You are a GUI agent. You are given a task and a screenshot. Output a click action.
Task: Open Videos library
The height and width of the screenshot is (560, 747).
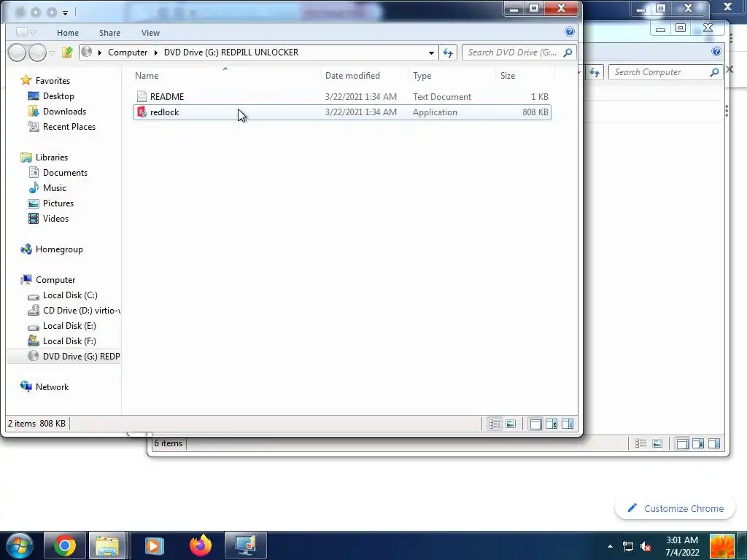[x=55, y=219]
